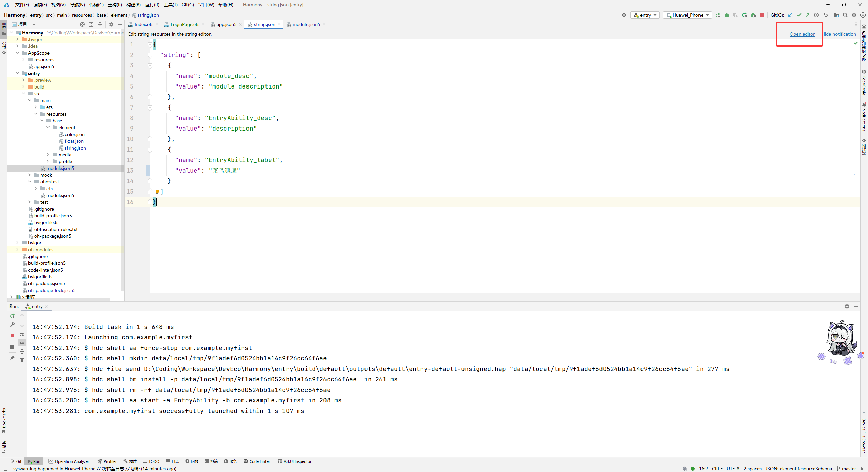
Task: Toggle pin tab in Run panel
Action: coord(12,358)
